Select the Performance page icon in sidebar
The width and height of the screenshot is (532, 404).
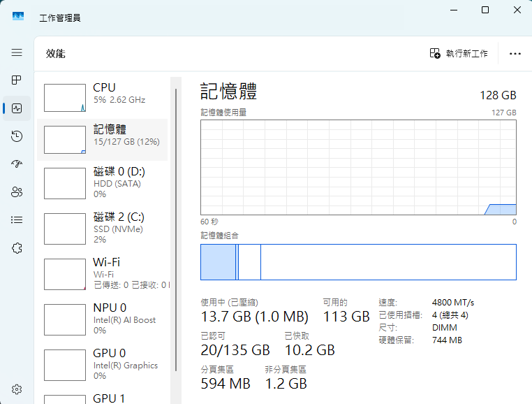coord(17,108)
